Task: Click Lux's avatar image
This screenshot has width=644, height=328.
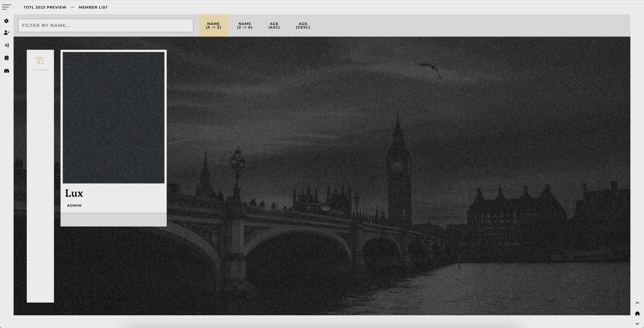Action: tap(113, 118)
